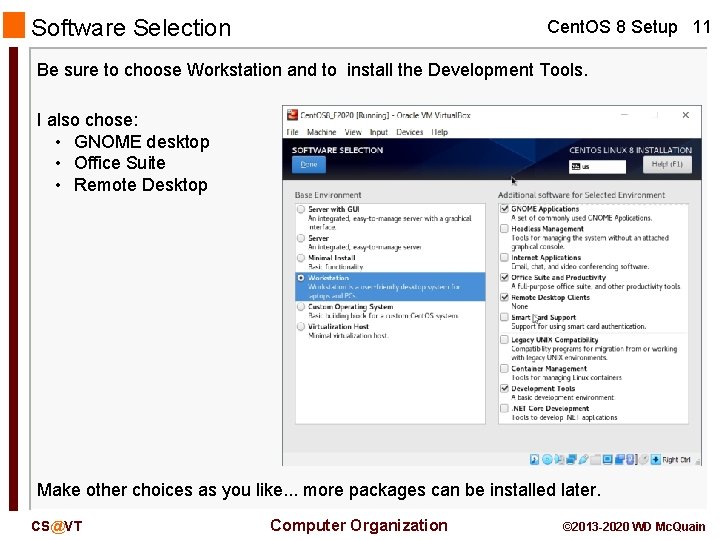Click the display monitor status icon

coord(608,460)
